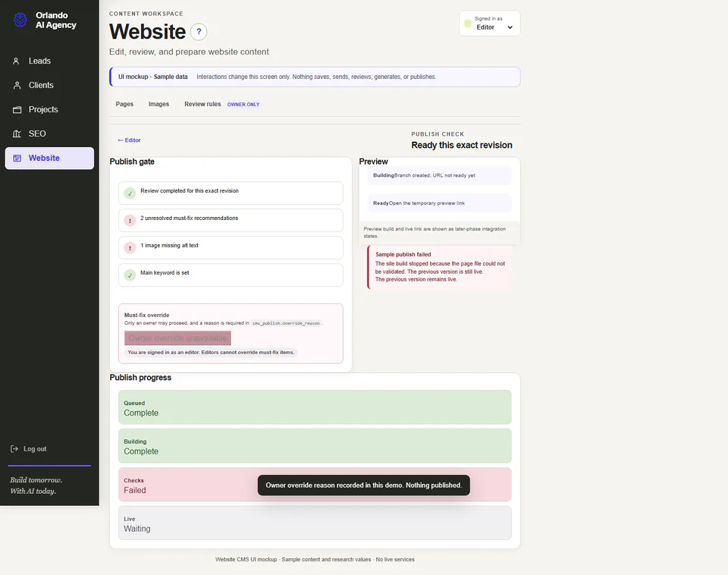Click the warning icon for missing alt text

(x=130, y=248)
